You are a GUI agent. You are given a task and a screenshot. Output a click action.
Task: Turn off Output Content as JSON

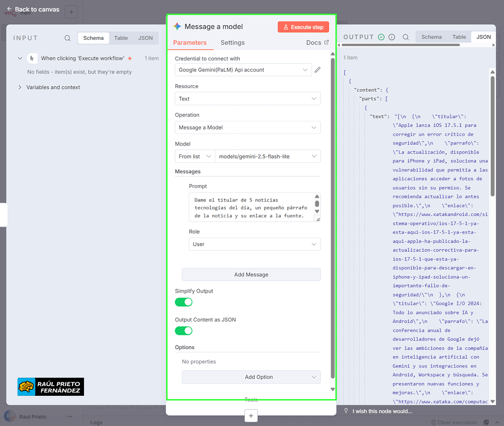pyautogui.click(x=184, y=331)
